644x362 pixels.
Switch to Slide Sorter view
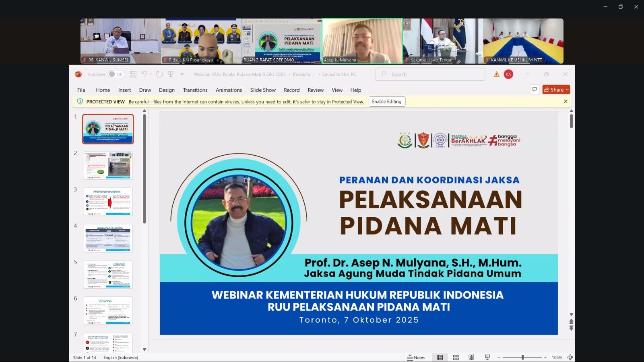(456, 357)
